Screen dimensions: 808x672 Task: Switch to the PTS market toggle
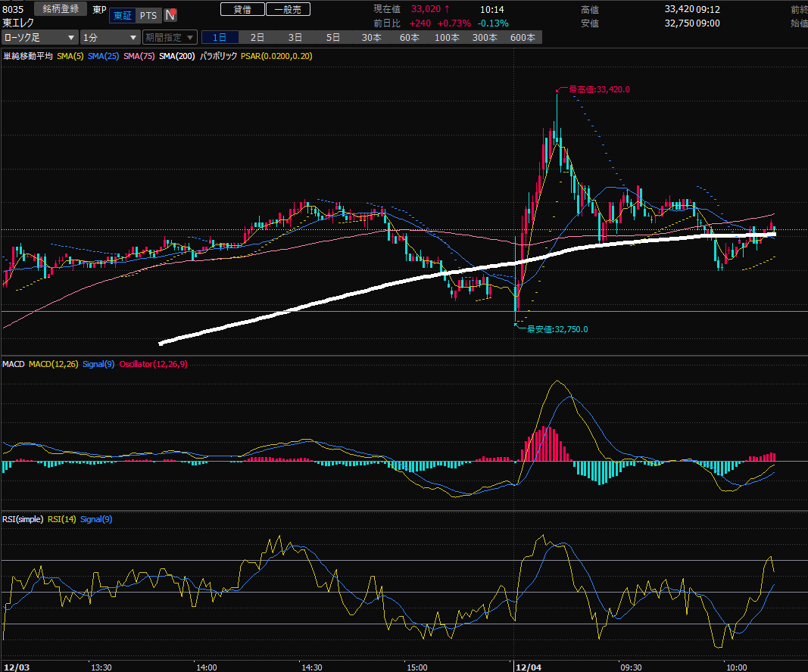click(x=148, y=14)
